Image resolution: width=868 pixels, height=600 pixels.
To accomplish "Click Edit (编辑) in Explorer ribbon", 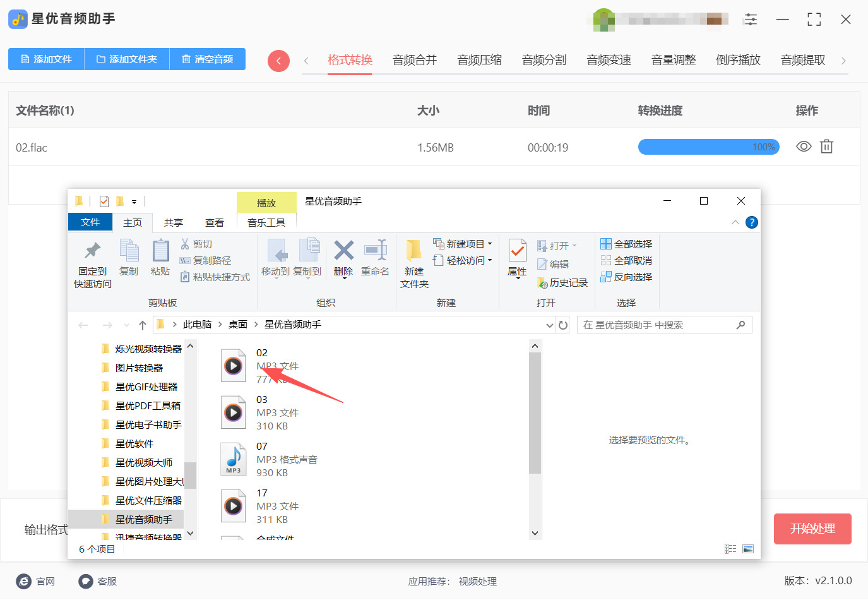I will (x=553, y=264).
